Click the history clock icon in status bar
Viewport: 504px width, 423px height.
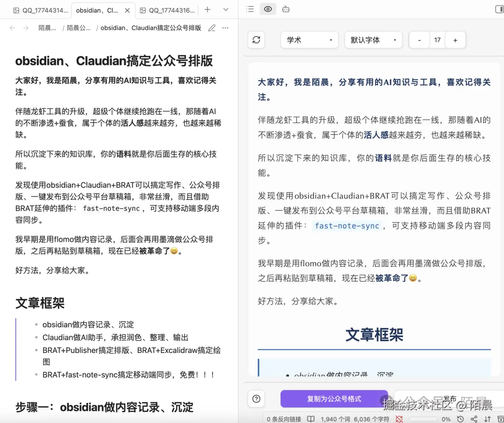coord(459,419)
